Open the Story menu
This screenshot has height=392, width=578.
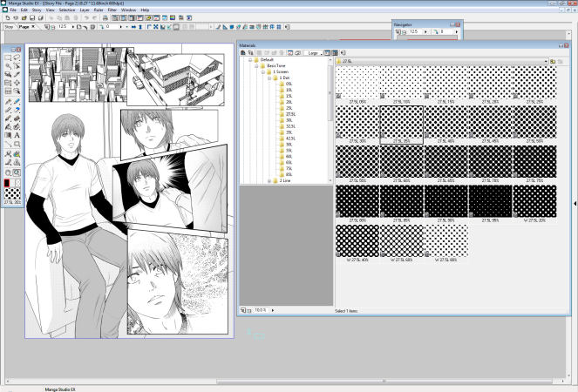pyautogui.click(x=37, y=10)
